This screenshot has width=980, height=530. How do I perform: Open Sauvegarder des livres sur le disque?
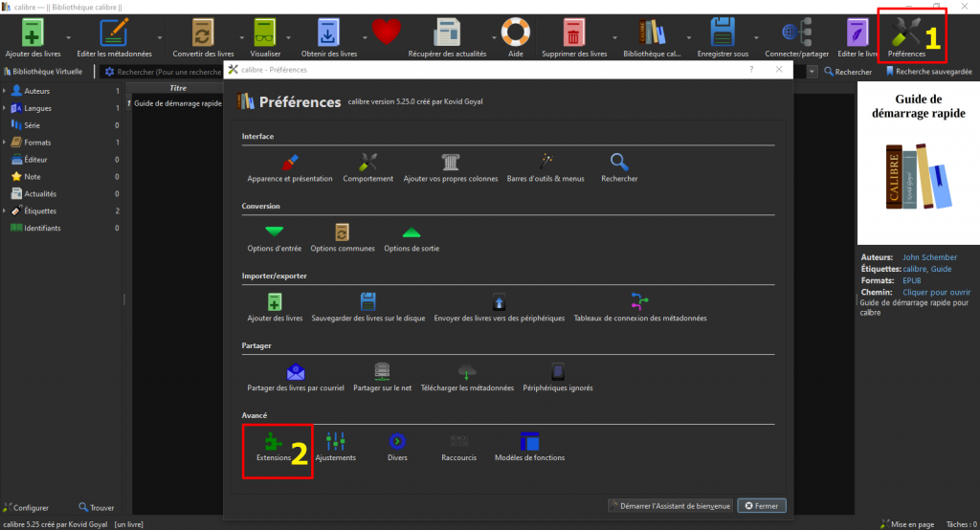(367, 307)
